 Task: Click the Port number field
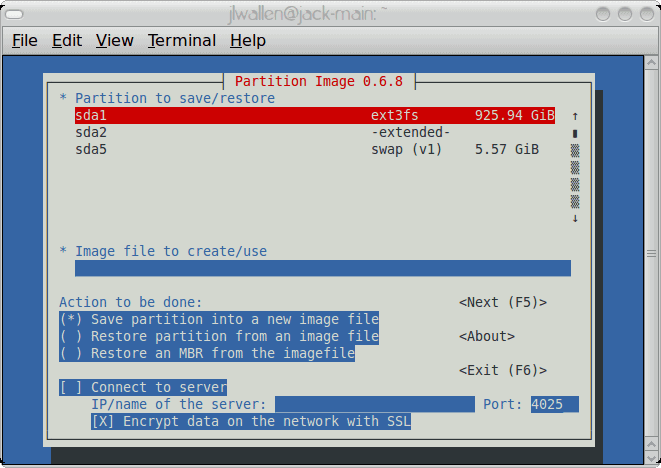(554, 405)
